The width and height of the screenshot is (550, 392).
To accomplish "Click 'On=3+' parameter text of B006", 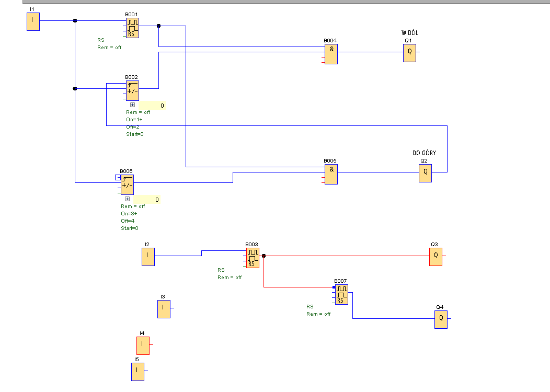I will pos(129,214).
